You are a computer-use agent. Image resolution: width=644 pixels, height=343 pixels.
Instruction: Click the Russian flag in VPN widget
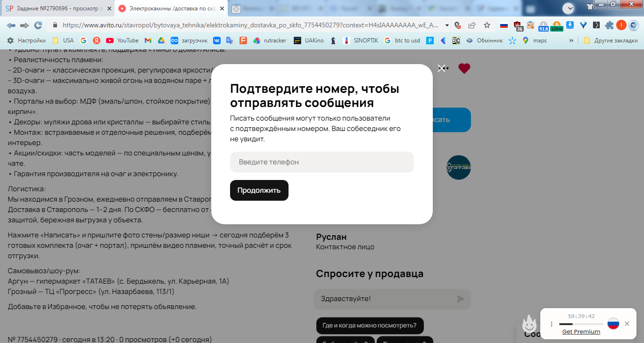[613, 324]
